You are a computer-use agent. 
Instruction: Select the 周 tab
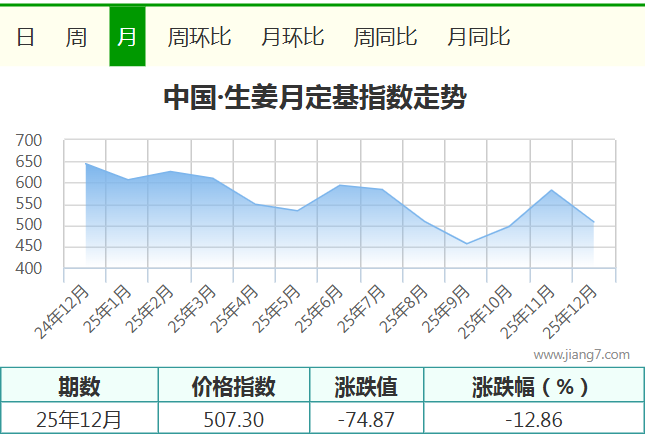76,37
